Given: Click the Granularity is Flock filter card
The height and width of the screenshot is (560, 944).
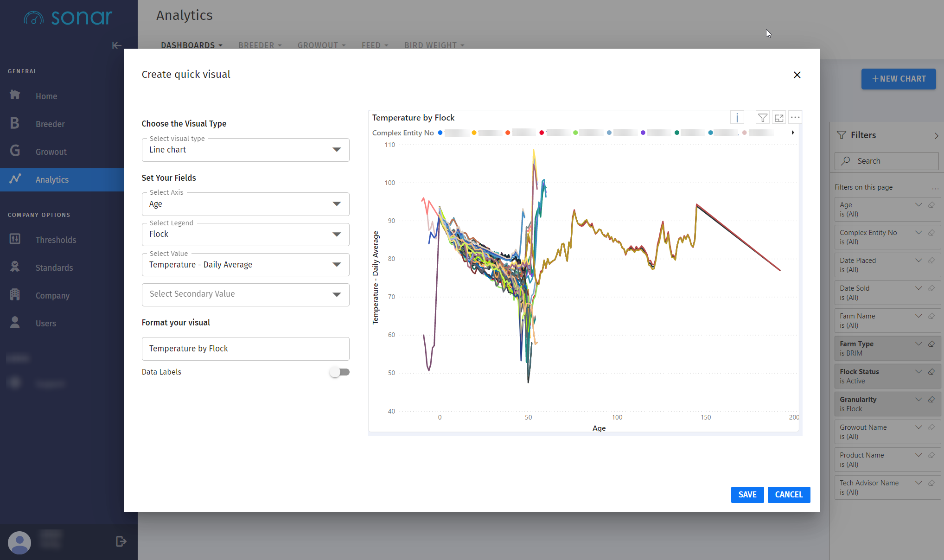Looking at the screenshot, I should tap(887, 404).
